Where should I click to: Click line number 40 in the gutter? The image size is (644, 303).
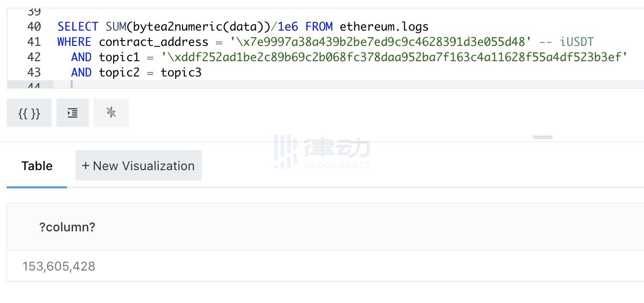coord(34,26)
